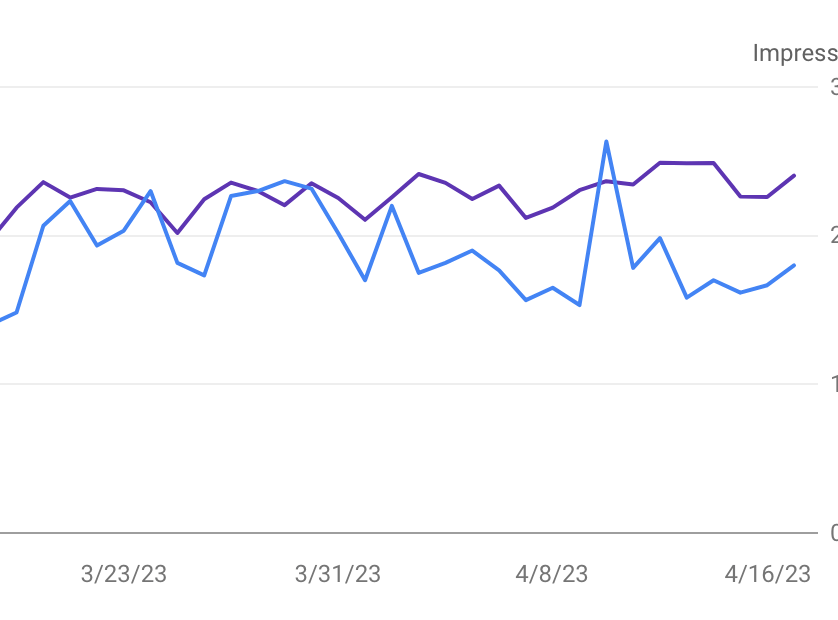Click the horizontal zero baseline of chart
This screenshot has width=838, height=620.
(400, 533)
